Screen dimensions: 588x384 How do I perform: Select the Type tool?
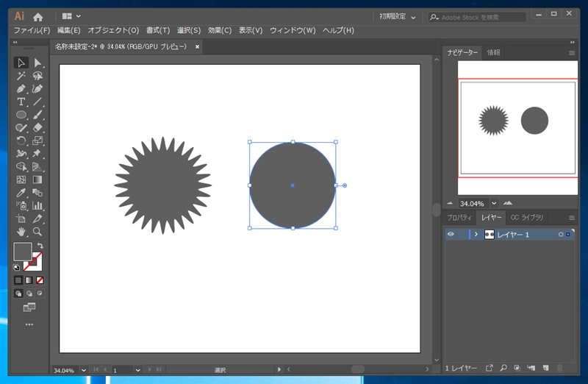21,102
